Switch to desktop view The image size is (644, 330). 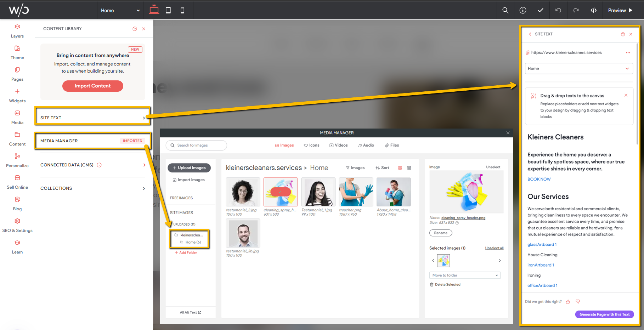pos(154,10)
